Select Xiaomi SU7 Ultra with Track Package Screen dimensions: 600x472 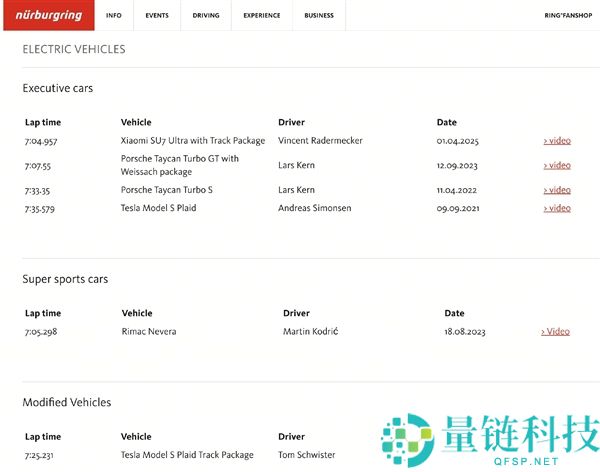click(193, 140)
